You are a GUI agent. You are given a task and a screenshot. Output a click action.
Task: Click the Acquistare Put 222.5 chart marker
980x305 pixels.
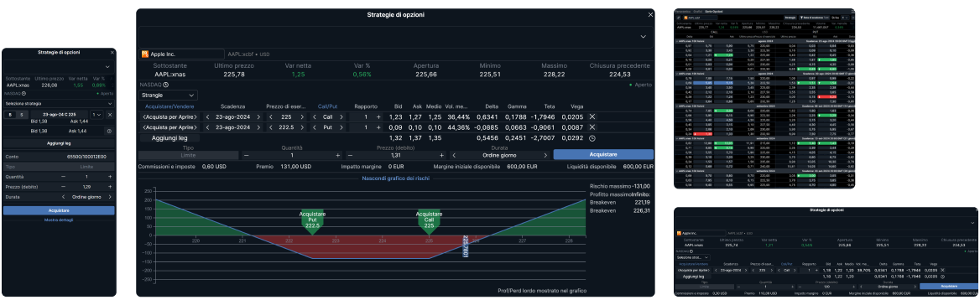(312, 221)
